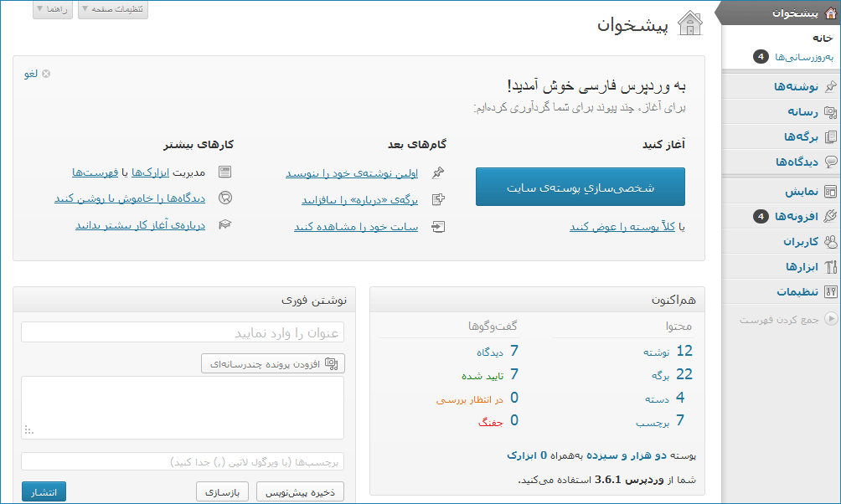Viewport: 841px width, 504px height.
Task: Dismiss the welcome panel with لغو
Action: (37, 74)
